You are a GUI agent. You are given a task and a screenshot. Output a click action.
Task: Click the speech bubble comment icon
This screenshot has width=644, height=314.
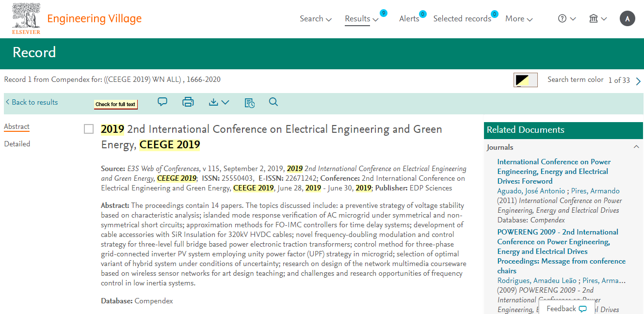point(162,102)
